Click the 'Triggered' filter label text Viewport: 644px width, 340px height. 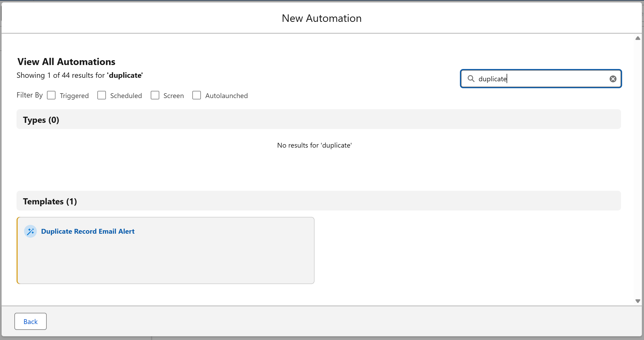[x=74, y=96]
